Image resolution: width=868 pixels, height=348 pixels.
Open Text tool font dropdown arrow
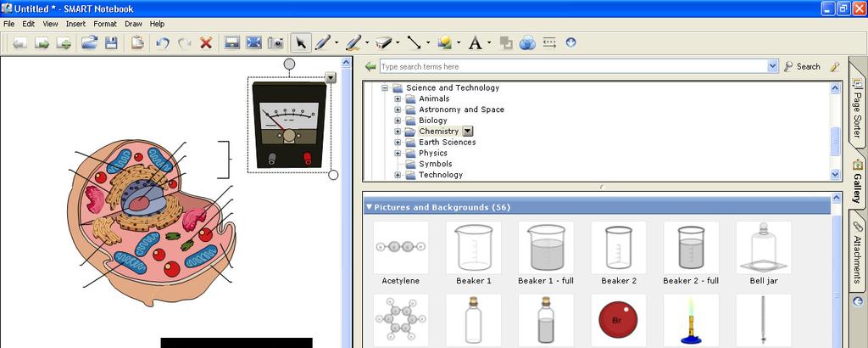point(489,42)
